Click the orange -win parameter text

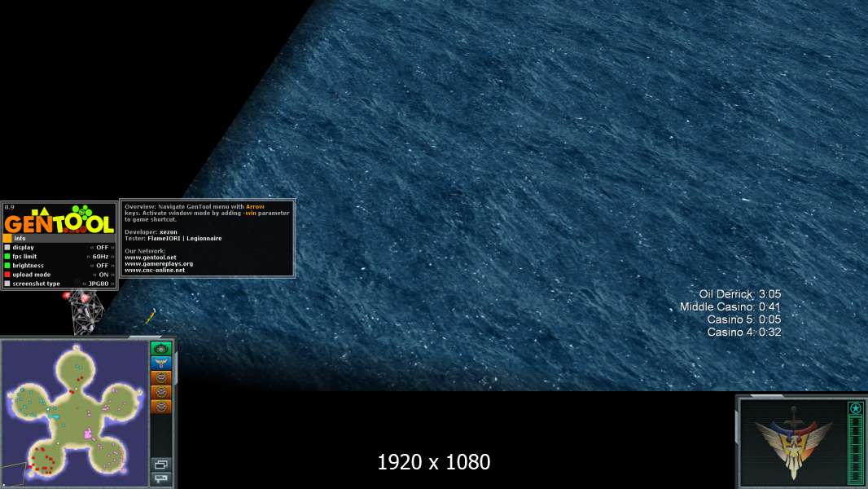click(250, 214)
